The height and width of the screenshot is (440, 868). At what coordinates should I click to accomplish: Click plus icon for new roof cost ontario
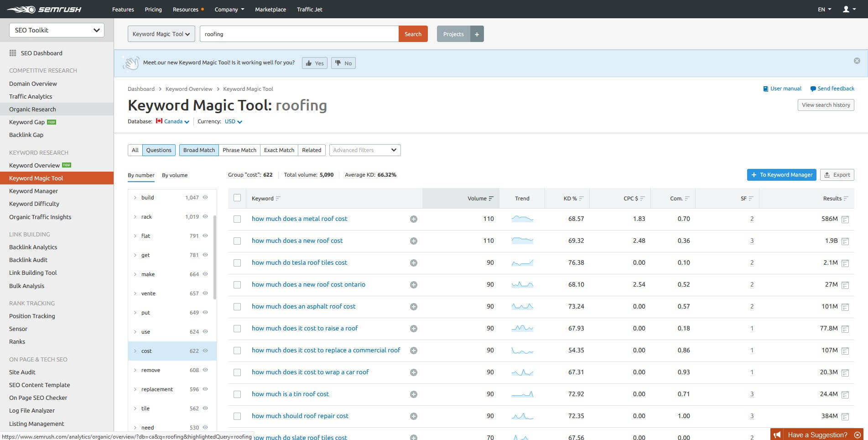point(414,285)
